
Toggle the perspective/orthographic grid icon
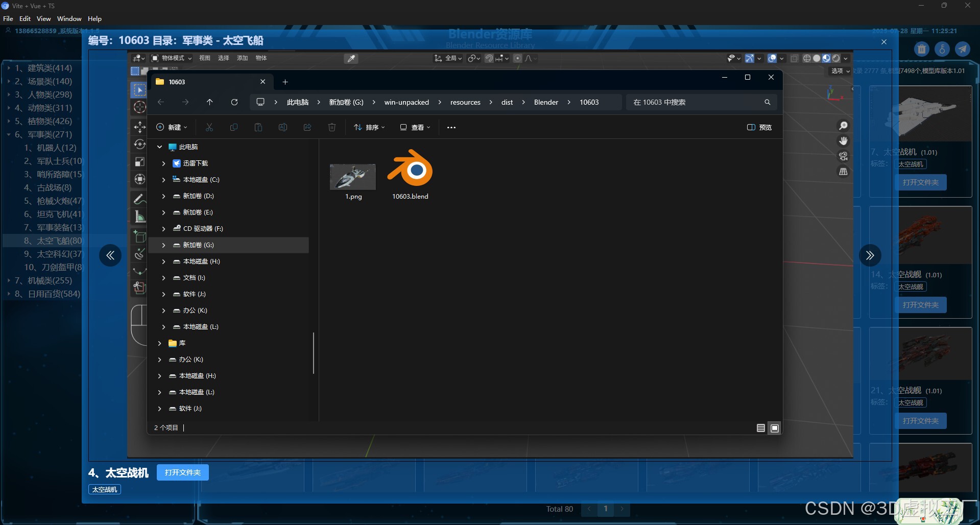843,172
